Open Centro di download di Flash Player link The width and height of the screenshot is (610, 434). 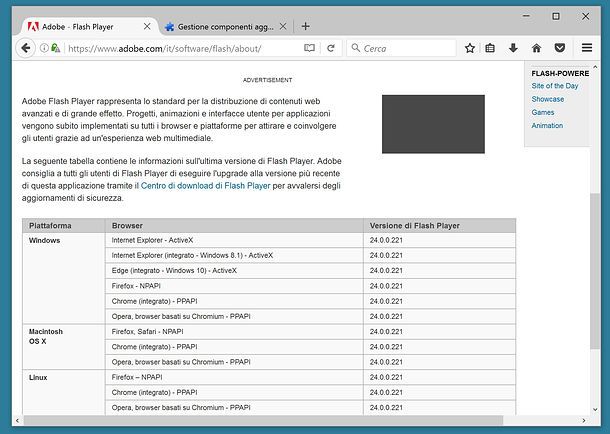point(205,186)
